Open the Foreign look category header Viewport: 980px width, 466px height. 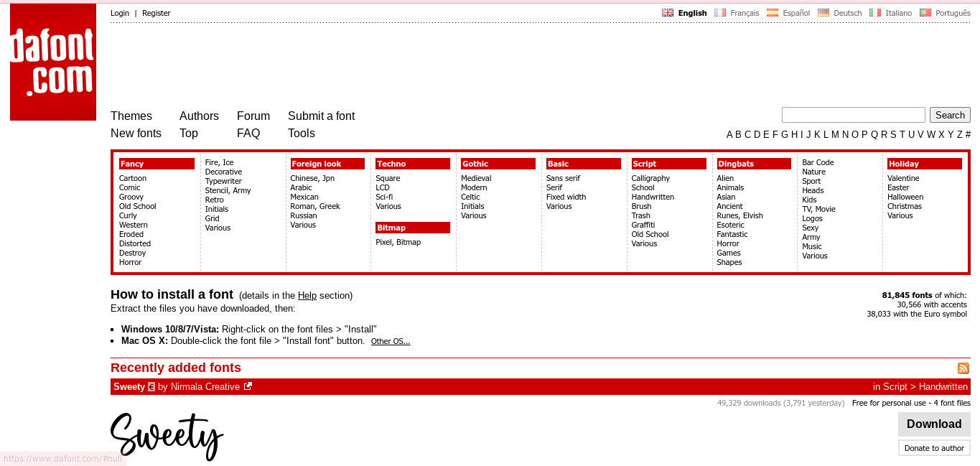(x=327, y=164)
